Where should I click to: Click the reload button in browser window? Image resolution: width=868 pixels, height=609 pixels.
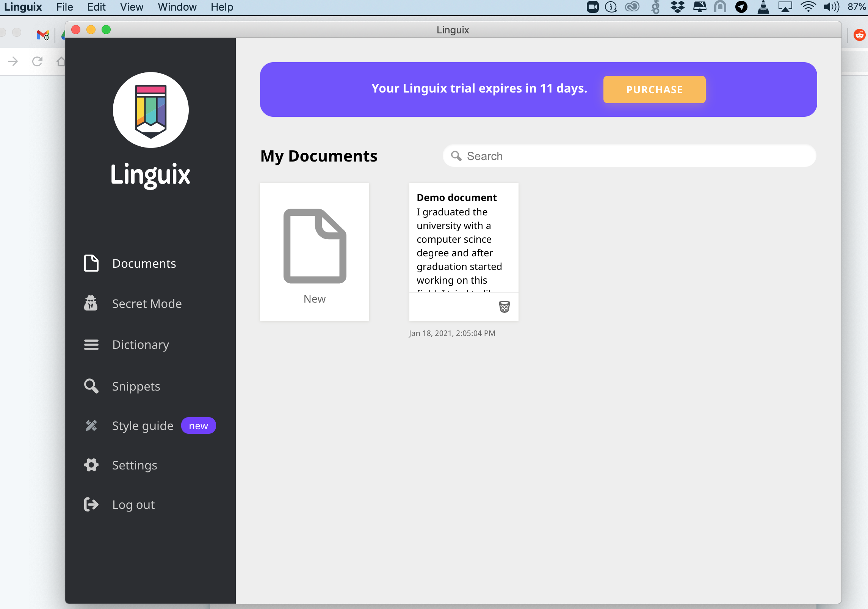[37, 61]
